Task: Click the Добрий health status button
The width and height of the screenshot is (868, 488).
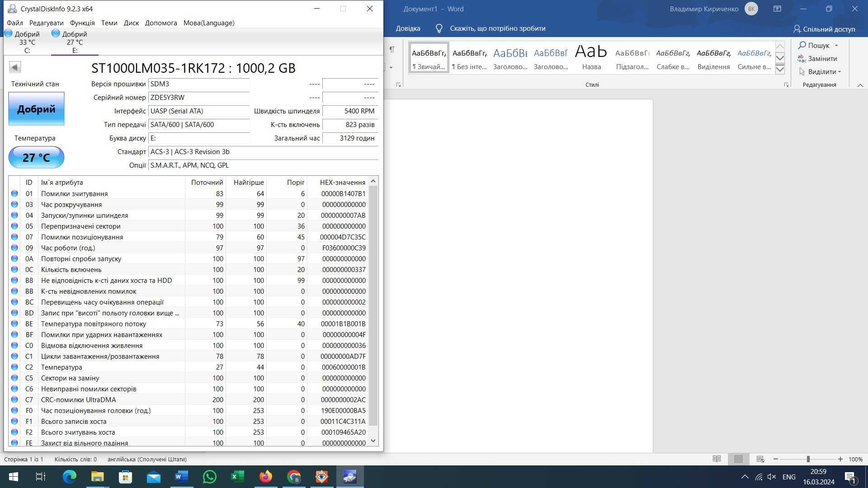Action: click(36, 109)
